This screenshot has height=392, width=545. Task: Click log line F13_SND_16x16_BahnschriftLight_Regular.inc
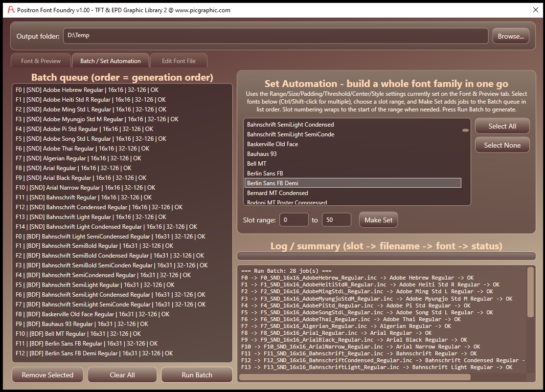(x=376, y=367)
